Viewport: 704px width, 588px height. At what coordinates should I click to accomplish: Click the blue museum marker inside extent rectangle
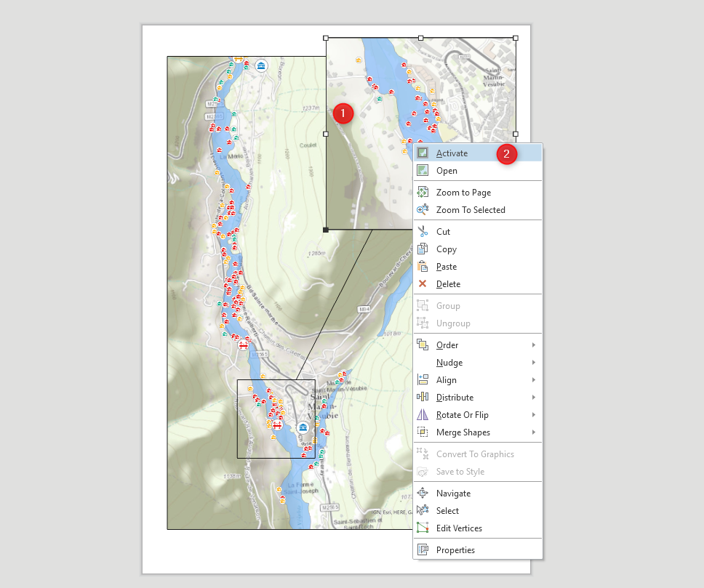pyautogui.click(x=303, y=427)
